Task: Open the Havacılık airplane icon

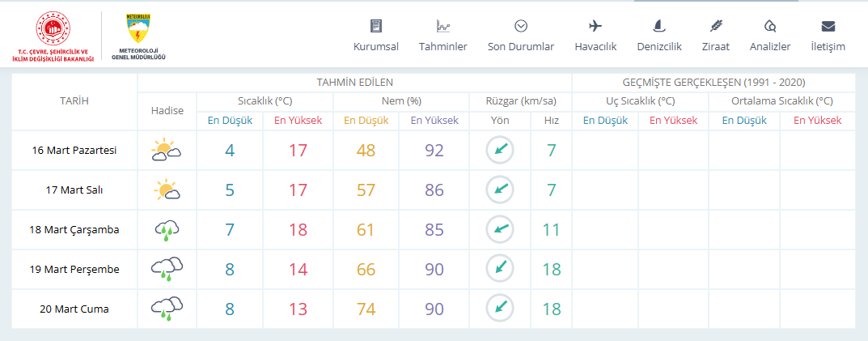Action: point(595,25)
